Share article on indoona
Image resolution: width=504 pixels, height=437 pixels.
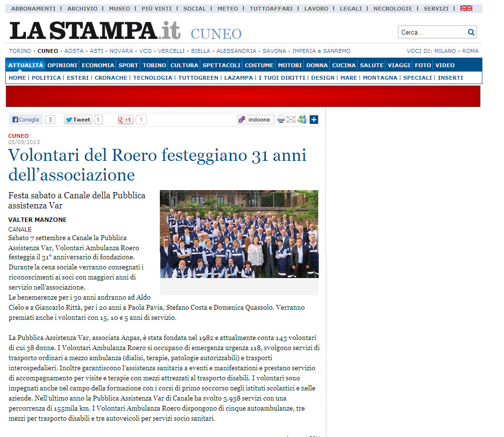255,120
